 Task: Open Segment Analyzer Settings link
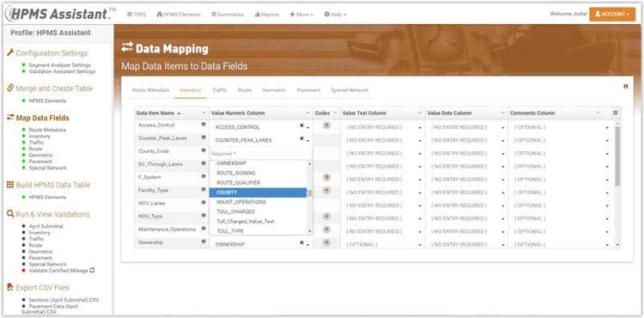click(59, 65)
